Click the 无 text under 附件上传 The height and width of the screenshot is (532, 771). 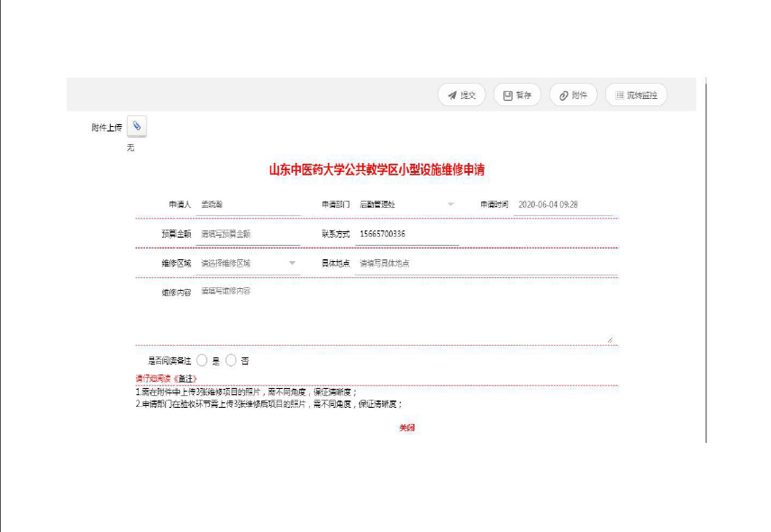[x=131, y=148]
